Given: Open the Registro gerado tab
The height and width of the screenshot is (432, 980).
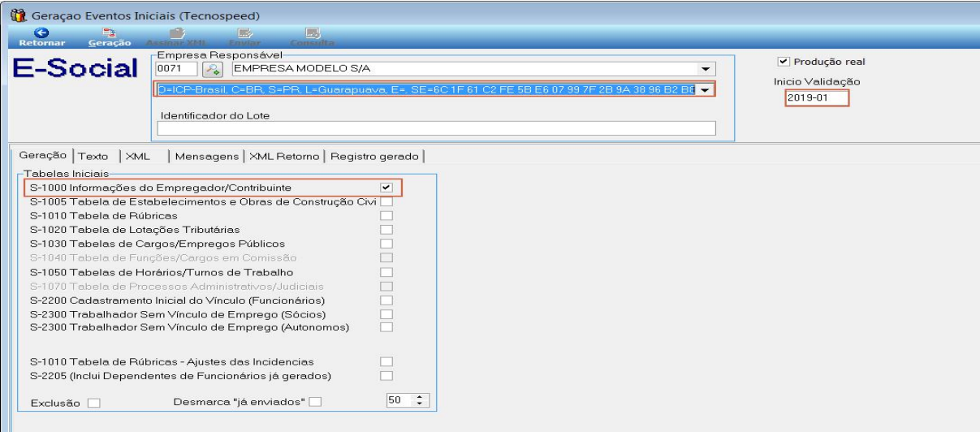Looking at the screenshot, I should coord(375,156).
